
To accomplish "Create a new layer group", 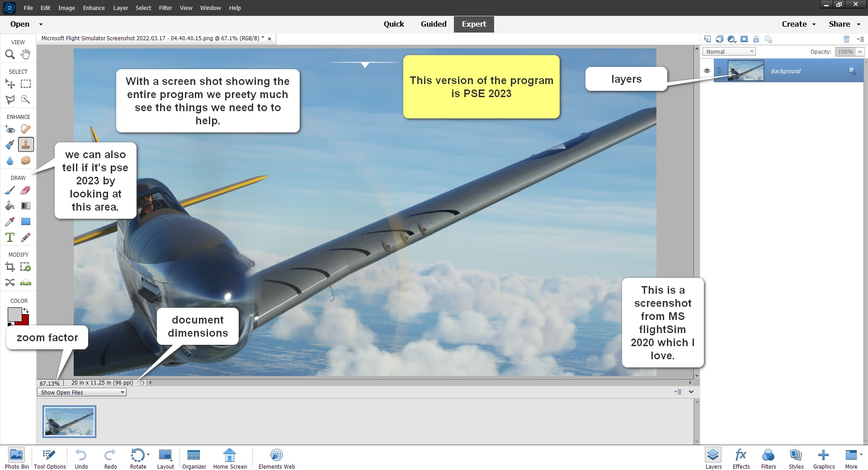I will (720, 39).
